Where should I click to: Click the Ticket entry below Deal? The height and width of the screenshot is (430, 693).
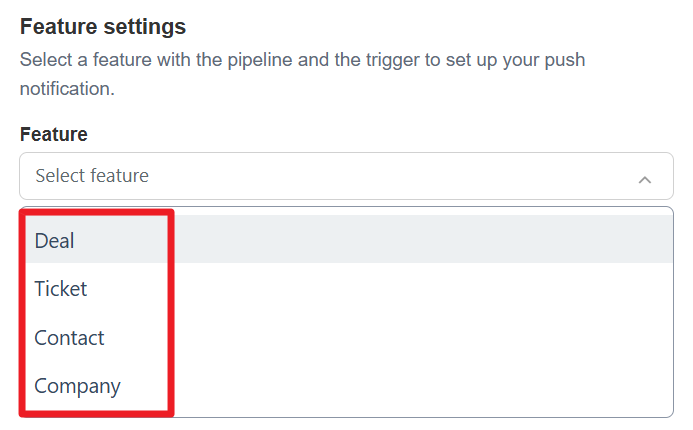tap(61, 289)
